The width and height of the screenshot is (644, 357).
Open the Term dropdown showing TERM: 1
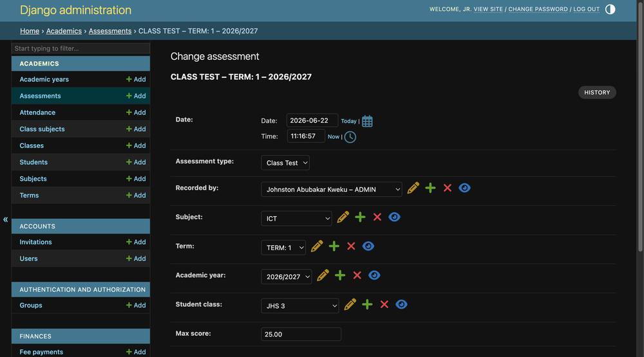click(283, 248)
